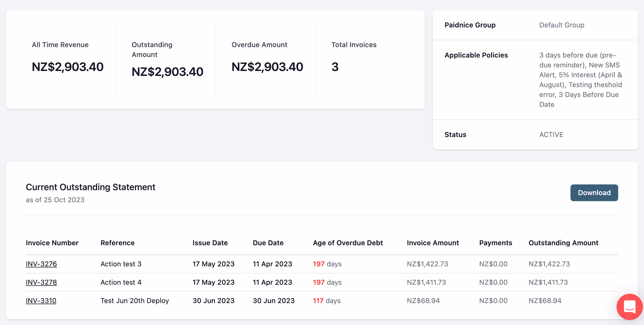Select the reference 'Test Jun 20th Deploy'
The height and width of the screenshot is (325, 644).
click(x=135, y=301)
